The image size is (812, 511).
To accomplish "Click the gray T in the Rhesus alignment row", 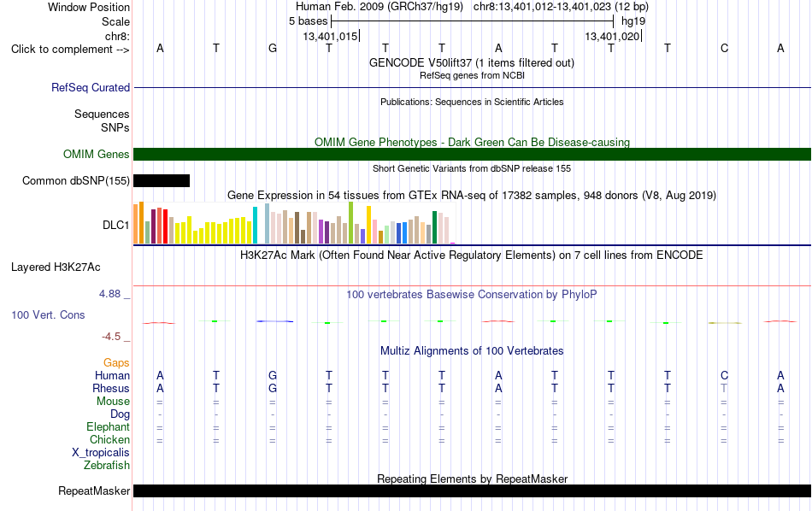I will click(x=724, y=388).
